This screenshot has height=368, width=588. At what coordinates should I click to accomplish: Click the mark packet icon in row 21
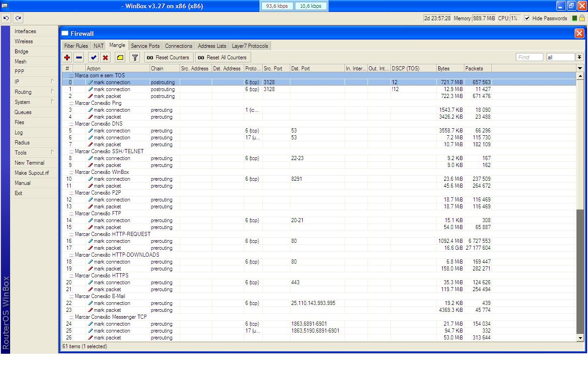90,289
